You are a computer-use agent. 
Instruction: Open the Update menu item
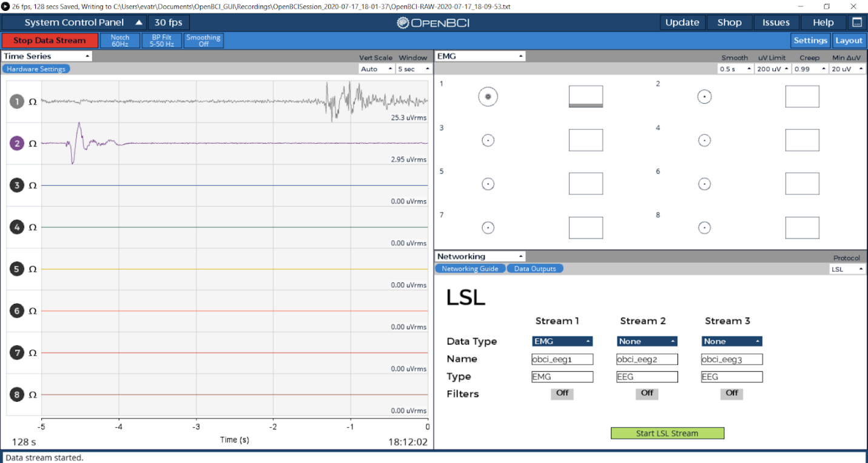tap(682, 22)
